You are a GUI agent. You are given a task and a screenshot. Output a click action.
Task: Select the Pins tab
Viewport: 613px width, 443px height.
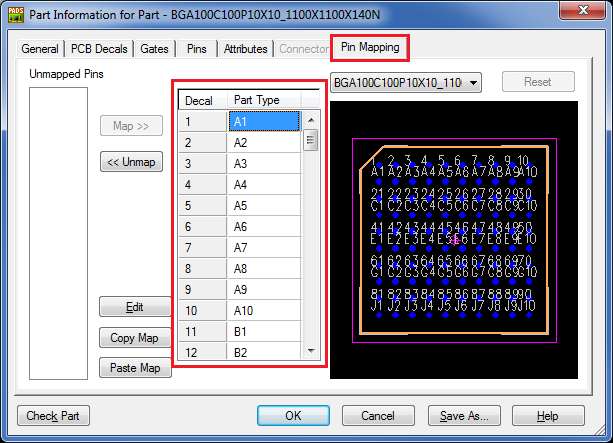click(x=197, y=49)
